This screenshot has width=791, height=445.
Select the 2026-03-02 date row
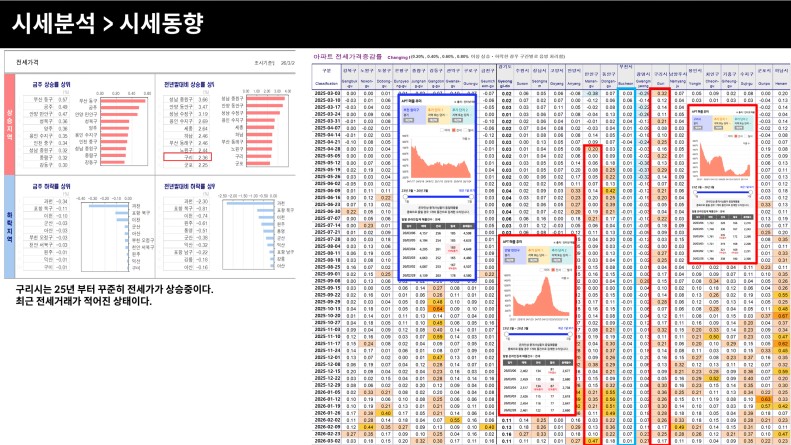pyautogui.click(x=328, y=439)
